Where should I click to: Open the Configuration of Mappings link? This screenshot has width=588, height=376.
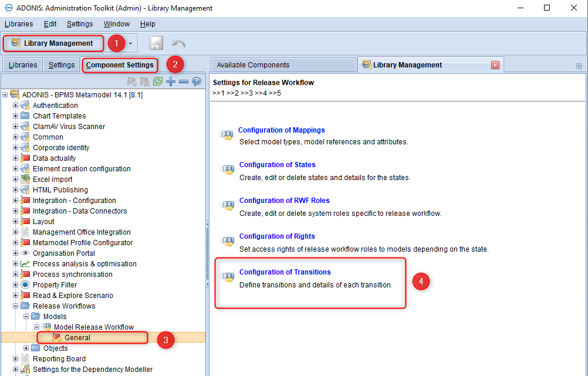point(282,130)
